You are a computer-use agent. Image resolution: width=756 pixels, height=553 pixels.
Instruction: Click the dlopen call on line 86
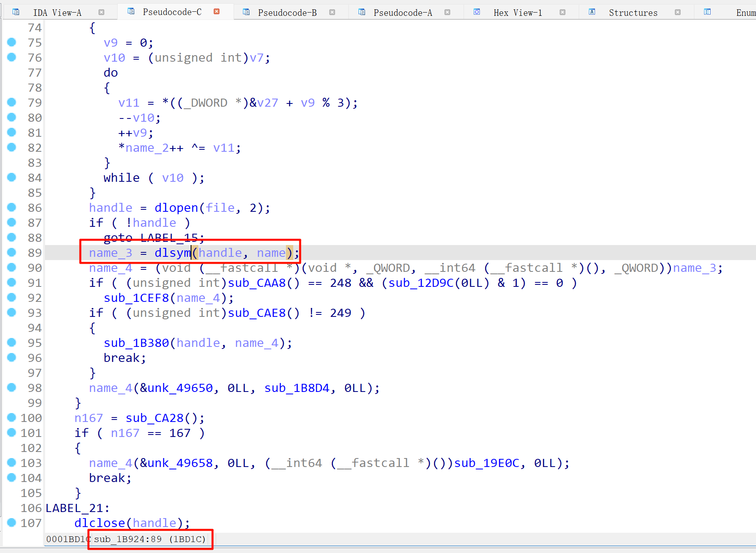[176, 208]
